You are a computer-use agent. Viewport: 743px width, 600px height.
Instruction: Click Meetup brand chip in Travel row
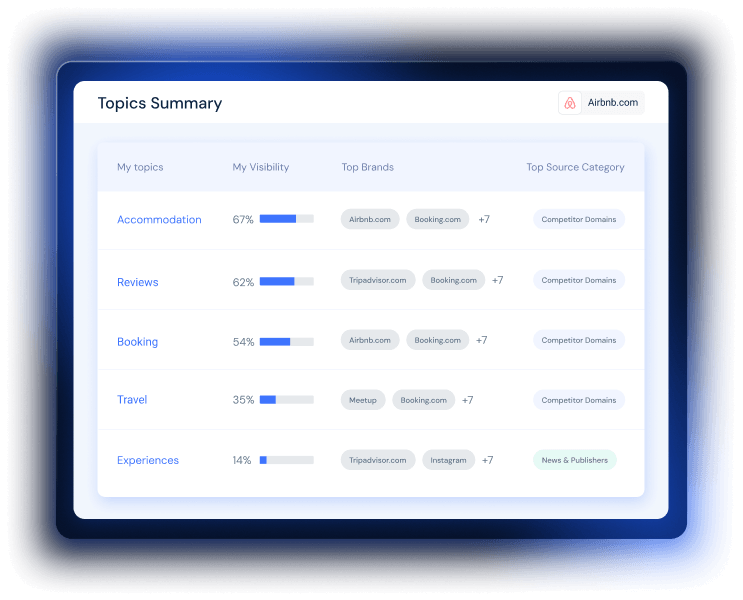click(363, 400)
